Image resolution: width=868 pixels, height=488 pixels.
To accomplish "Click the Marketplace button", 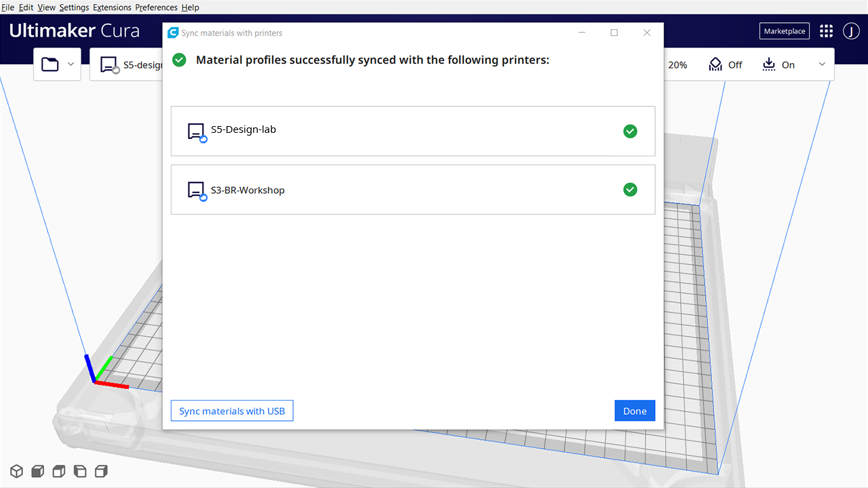I will [785, 31].
